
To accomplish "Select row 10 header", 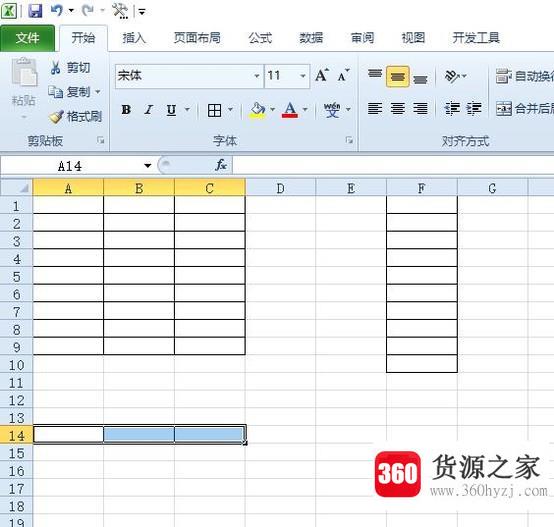I will pyautogui.click(x=16, y=365).
